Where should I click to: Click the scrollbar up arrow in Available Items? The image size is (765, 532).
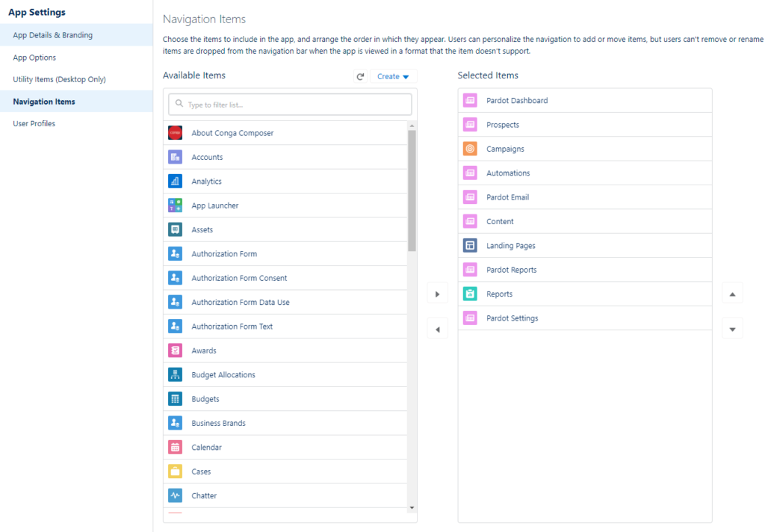[x=412, y=126]
